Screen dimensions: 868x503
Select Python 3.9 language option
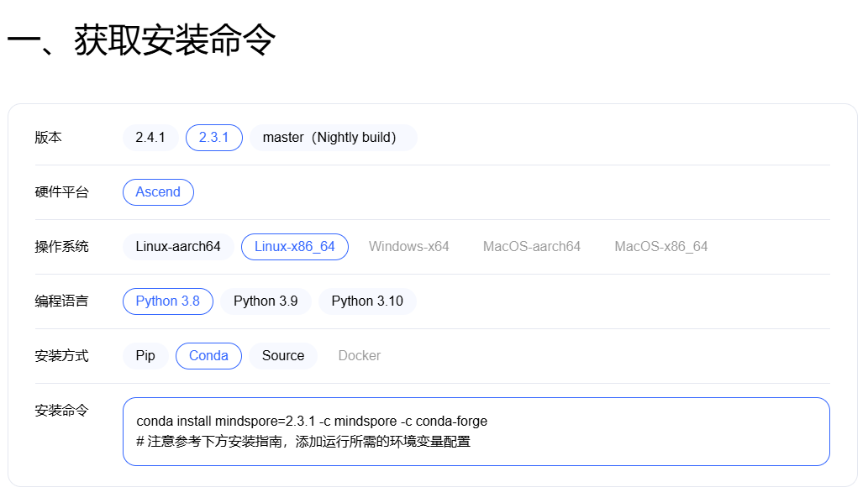(x=266, y=301)
